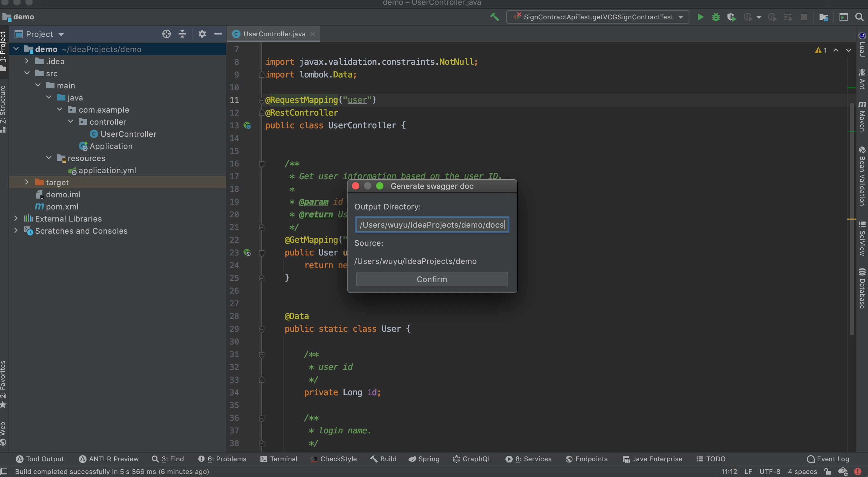The image size is (868, 477).
Task: Toggle tool window bars icon in bottom-left corner
Action: (4, 471)
